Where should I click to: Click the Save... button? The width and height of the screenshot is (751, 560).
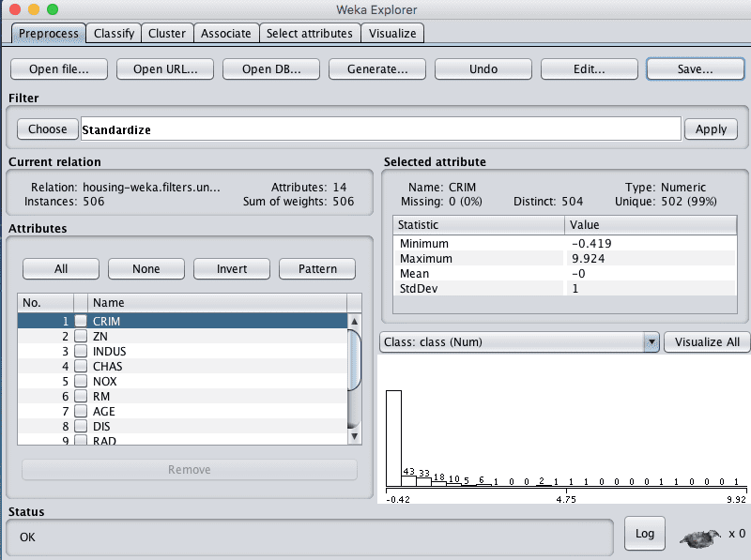click(696, 68)
